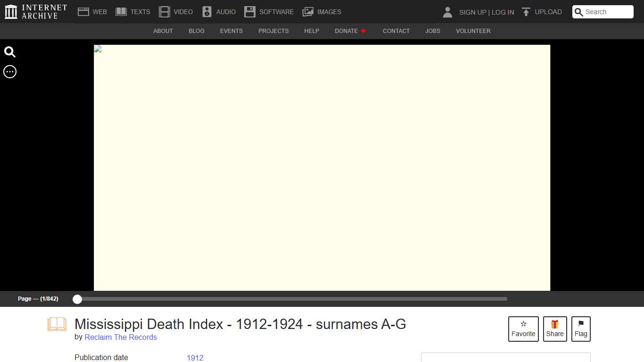
Task: Open the Share panel
Action: (x=555, y=329)
